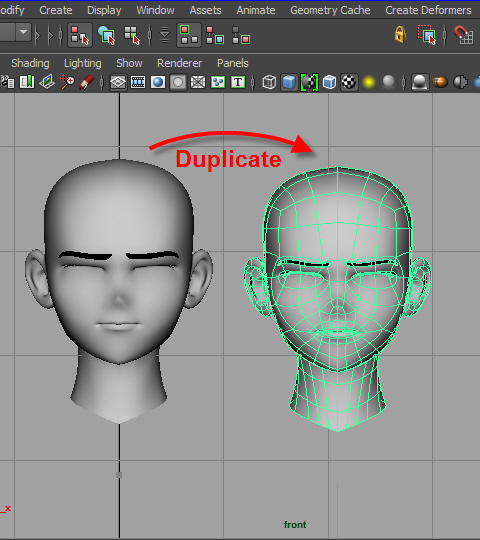Image resolution: width=480 pixels, height=540 pixels.
Task: Toggle wireframe on shaded display
Action: click(x=329, y=82)
